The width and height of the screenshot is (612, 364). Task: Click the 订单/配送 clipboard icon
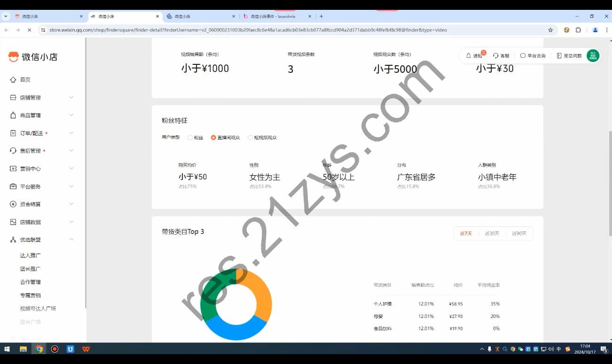pos(13,133)
